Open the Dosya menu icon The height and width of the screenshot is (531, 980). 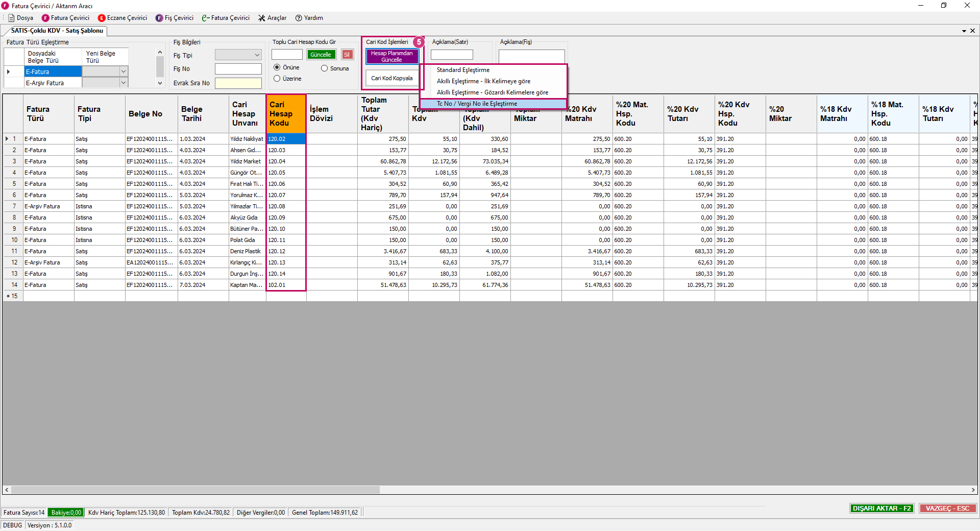pos(11,18)
